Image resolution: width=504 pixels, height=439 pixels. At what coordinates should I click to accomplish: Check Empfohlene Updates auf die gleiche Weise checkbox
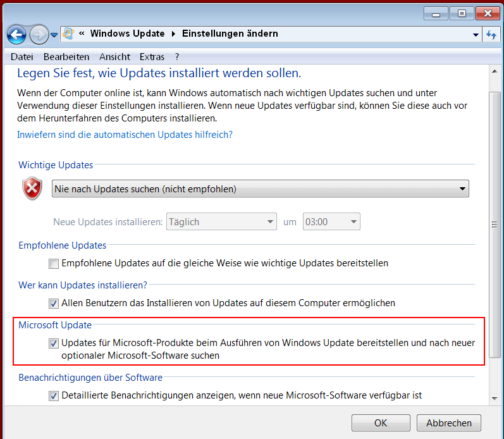coord(54,263)
